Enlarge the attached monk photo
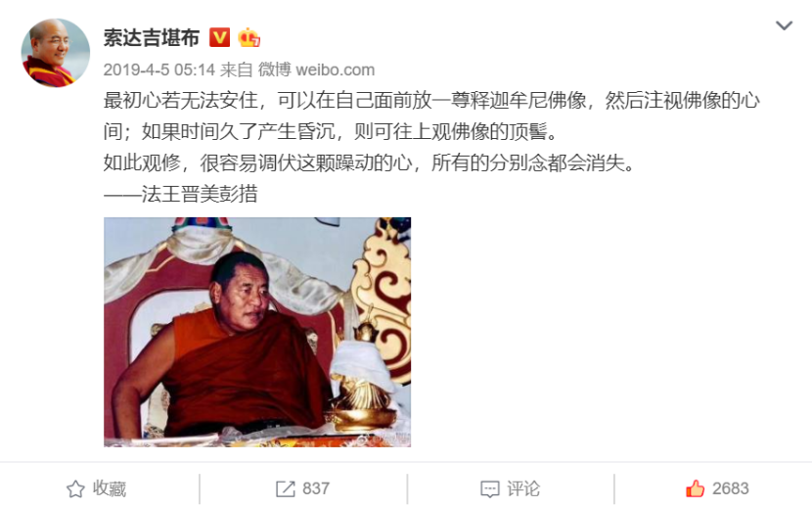The height and width of the screenshot is (508, 812). pos(257,332)
